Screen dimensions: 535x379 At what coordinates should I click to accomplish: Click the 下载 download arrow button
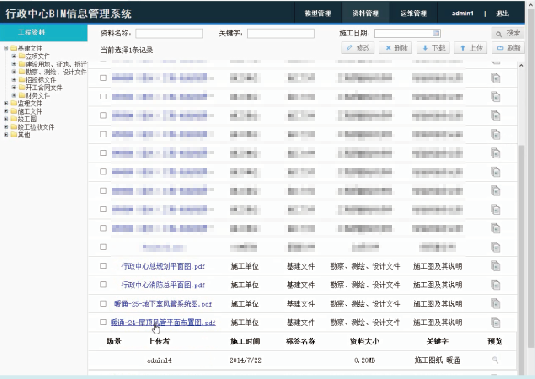[434, 48]
